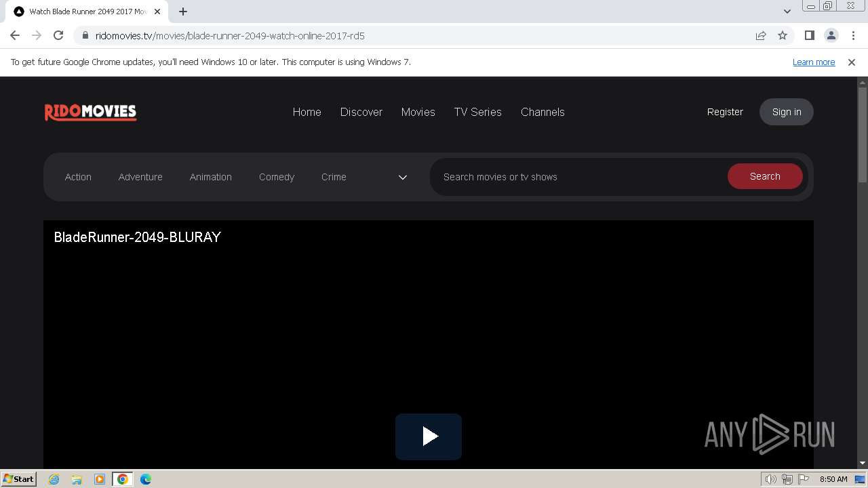Reload the current page

pos(58,35)
